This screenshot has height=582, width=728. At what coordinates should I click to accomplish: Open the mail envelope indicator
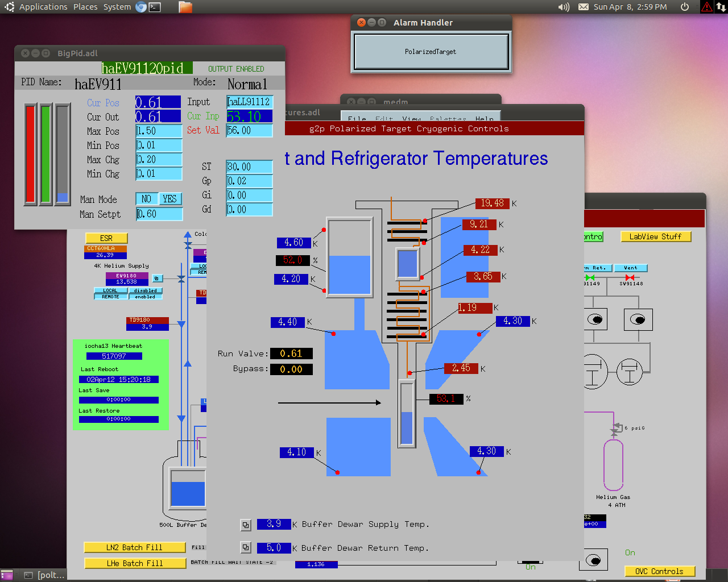click(584, 7)
